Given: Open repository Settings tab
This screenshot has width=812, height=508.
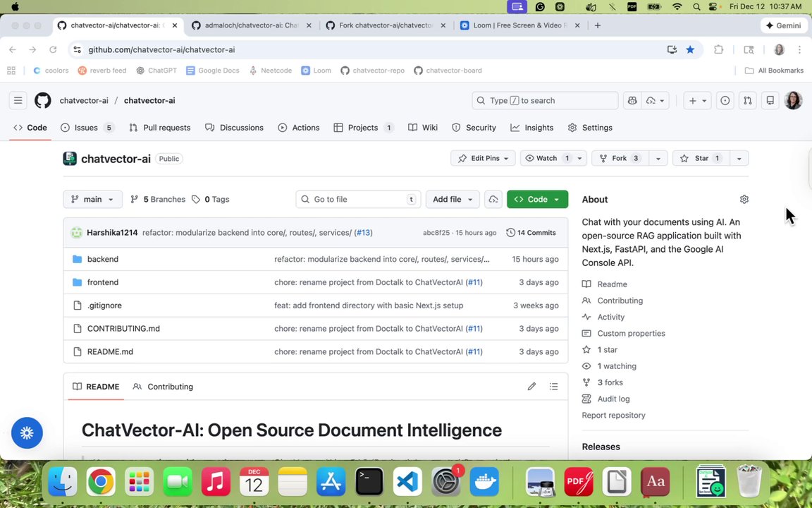Looking at the screenshot, I should pyautogui.click(x=590, y=128).
